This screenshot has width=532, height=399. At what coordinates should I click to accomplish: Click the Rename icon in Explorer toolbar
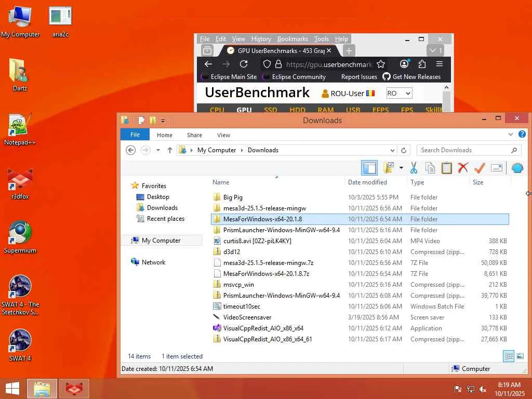click(496, 168)
